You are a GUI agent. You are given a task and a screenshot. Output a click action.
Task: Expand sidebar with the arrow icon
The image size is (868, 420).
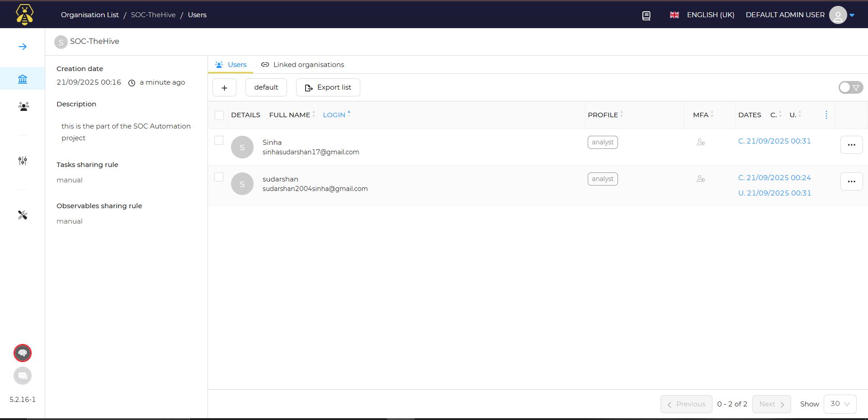click(23, 47)
